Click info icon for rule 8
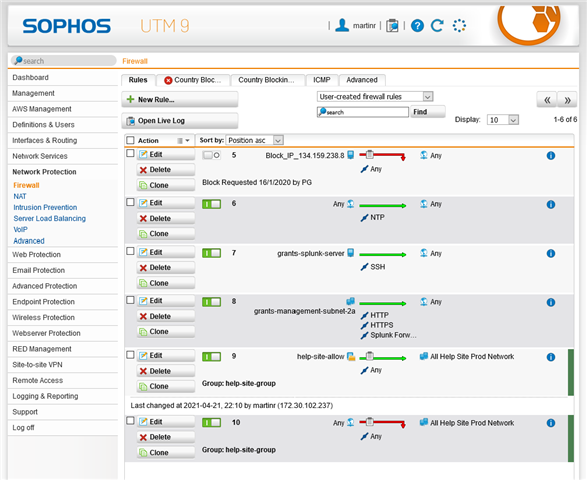Screen dimensions: 587x480 (x=551, y=302)
